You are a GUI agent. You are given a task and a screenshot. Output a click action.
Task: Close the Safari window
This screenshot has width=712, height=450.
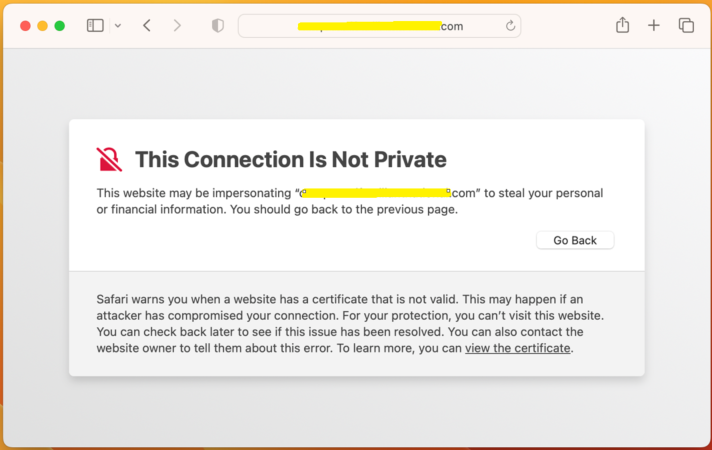pyautogui.click(x=26, y=26)
